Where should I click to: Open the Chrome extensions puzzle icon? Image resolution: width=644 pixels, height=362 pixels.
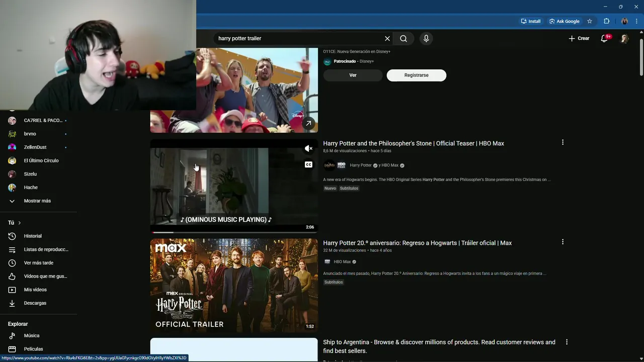[x=606, y=21]
